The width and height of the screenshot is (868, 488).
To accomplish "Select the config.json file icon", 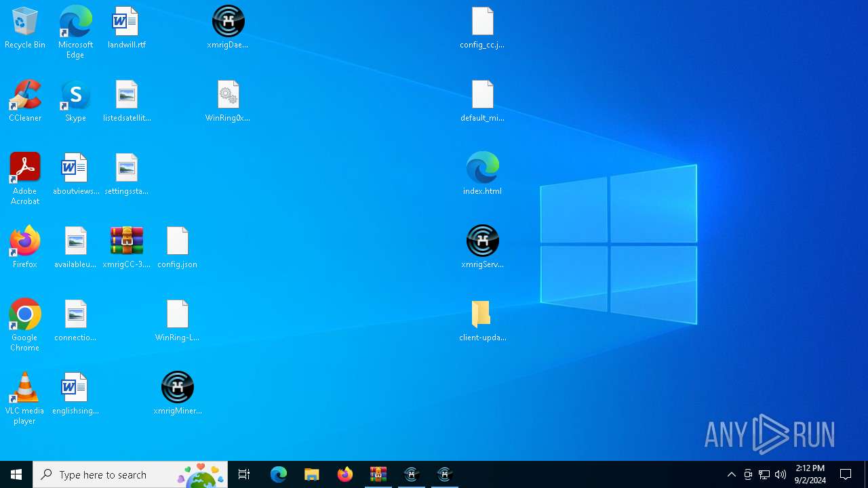I will tap(177, 248).
